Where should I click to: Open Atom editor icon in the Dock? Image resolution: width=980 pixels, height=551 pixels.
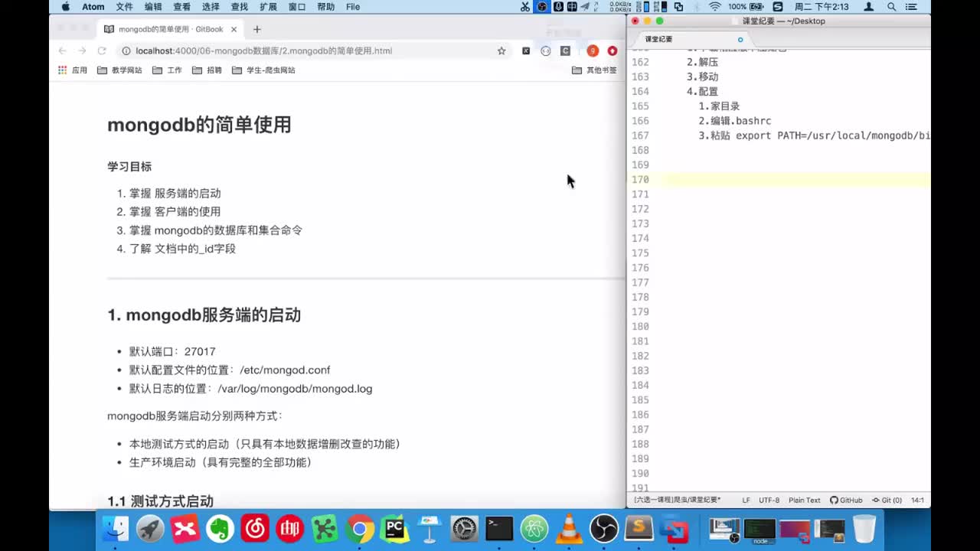pyautogui.click(x=534, y=528)
